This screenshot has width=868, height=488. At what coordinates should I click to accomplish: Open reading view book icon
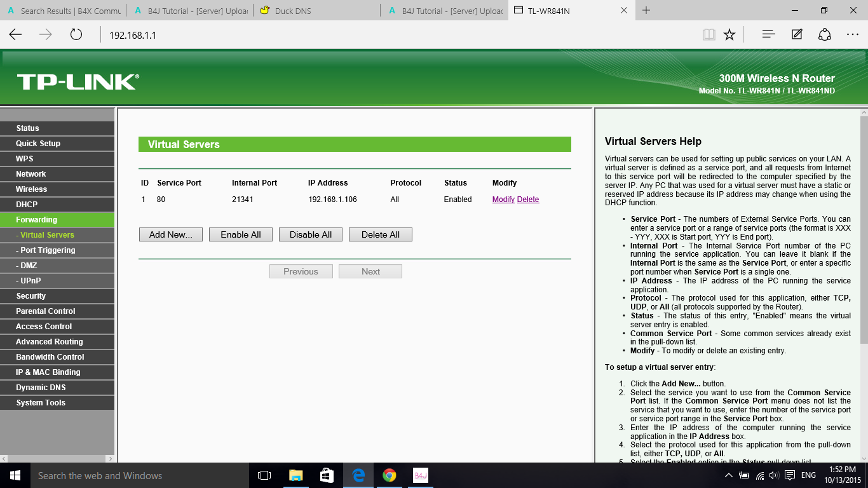tap(709, 35)
